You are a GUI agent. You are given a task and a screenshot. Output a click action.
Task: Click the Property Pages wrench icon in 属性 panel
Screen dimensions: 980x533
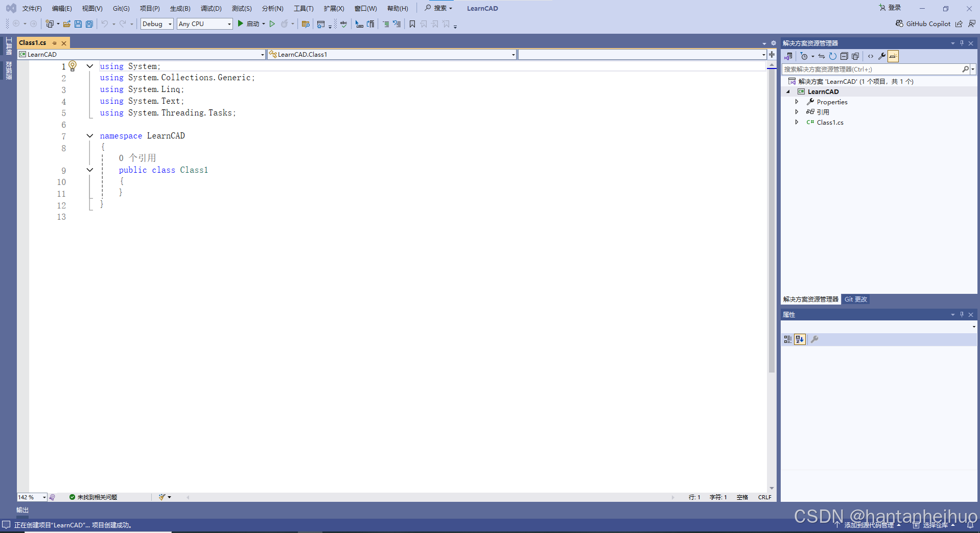point(814,339)
